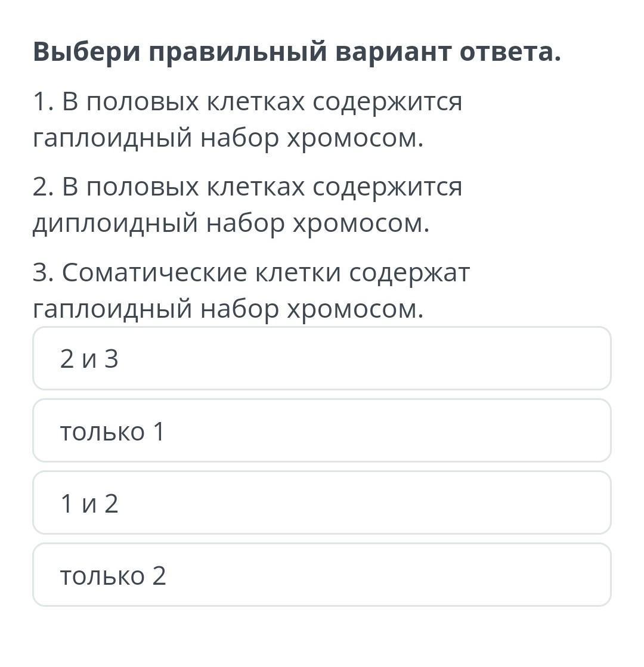644x667 pixels.
Task: Click digit "2" inside the "1 и 2" option
Action: [111, 503]
